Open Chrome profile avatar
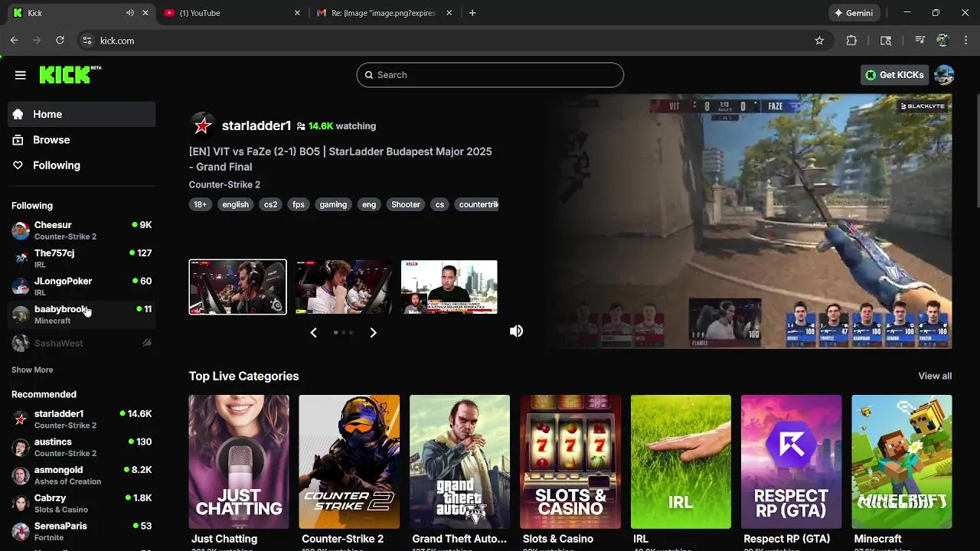 (943, 41)
